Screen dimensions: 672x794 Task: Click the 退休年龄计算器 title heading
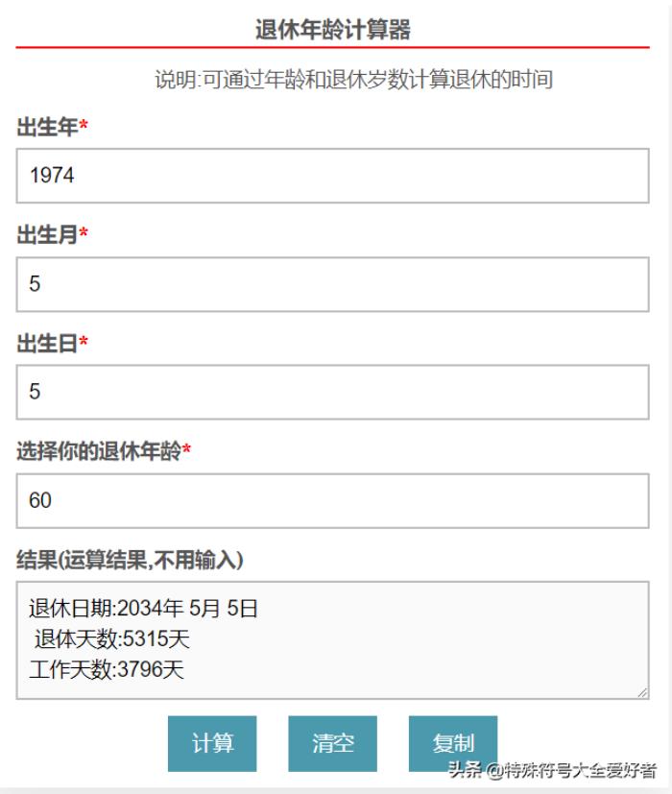pos(332,30)
